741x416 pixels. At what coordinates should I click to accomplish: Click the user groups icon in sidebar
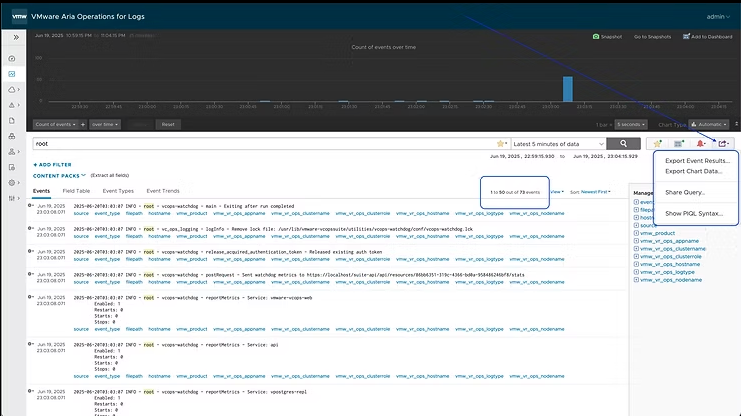click(12, 152)
